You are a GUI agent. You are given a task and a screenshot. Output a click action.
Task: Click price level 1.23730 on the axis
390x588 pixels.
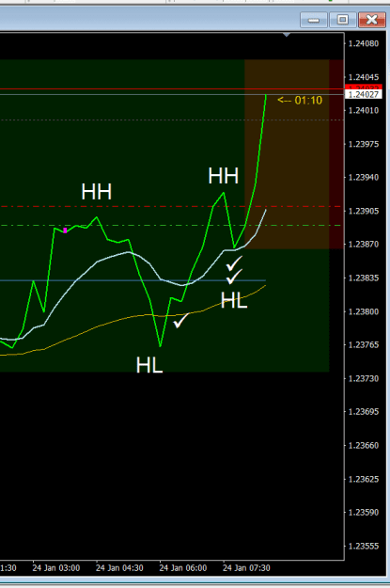tap(364, 378)
